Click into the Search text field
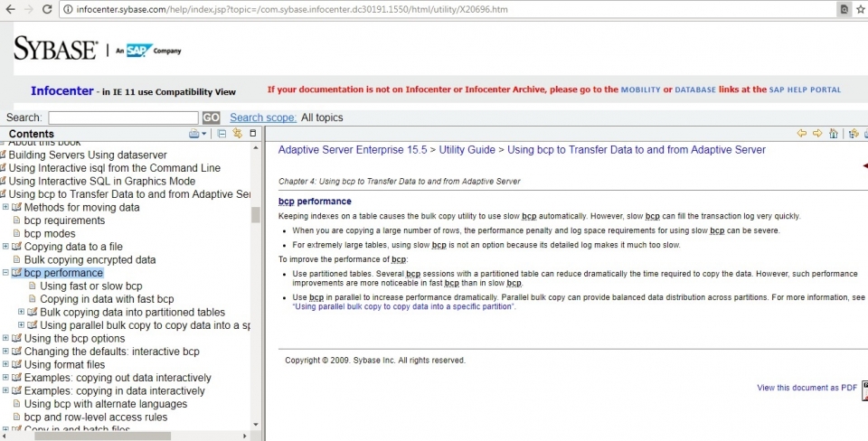Viewport: 868px width, 441px height. click(123, 117)
